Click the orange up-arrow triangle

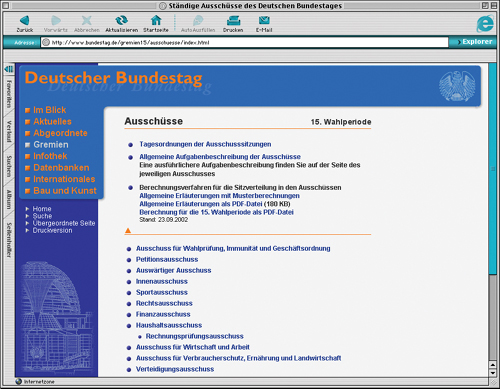pyautogui.click(x=128, y=230)
